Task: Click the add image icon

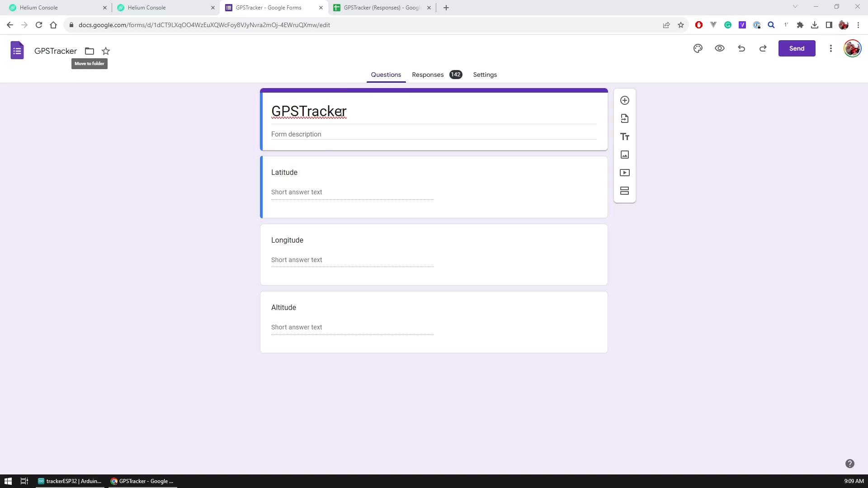Action: click(x=625, y=155)
